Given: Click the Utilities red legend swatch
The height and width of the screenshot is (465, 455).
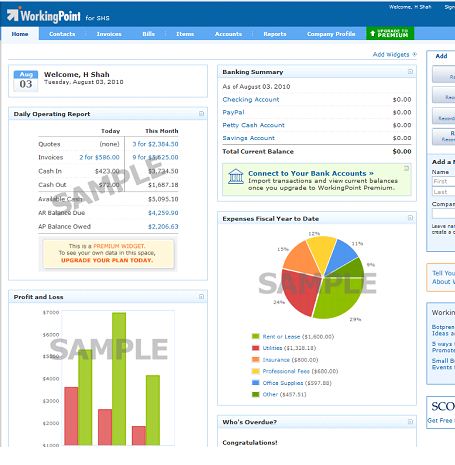Looking at the screenshot, I should tap(255, 348).
